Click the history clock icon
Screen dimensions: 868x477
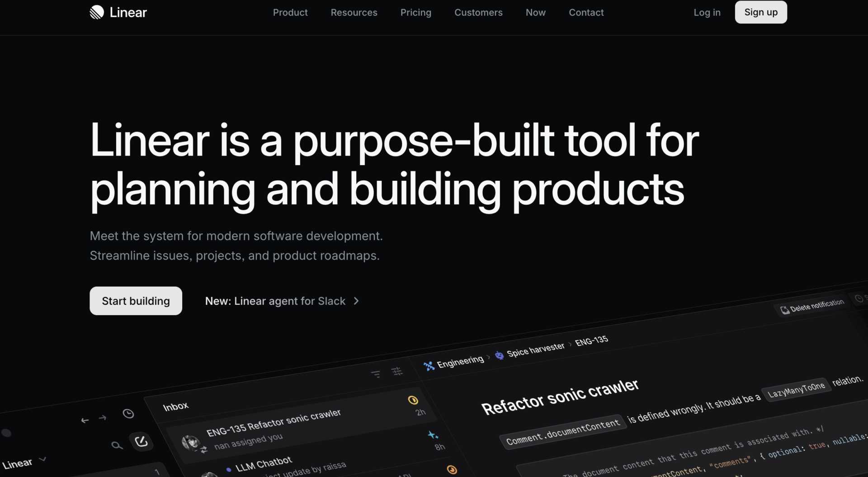coord(128,414)
